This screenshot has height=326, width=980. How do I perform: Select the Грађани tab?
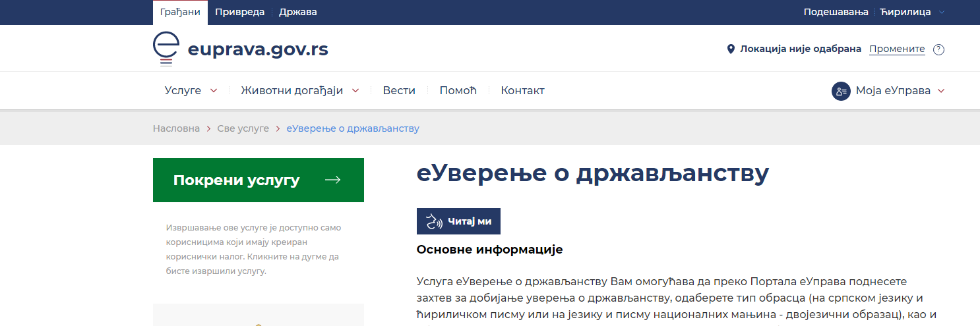tap(180, 12)
